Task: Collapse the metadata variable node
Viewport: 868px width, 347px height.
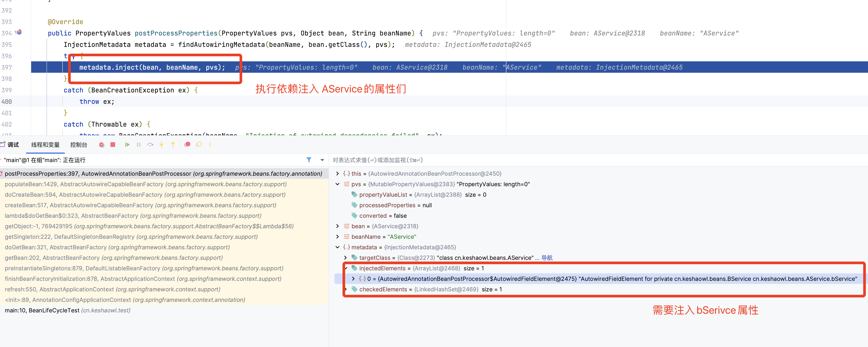Action: [x=337, y=247]
